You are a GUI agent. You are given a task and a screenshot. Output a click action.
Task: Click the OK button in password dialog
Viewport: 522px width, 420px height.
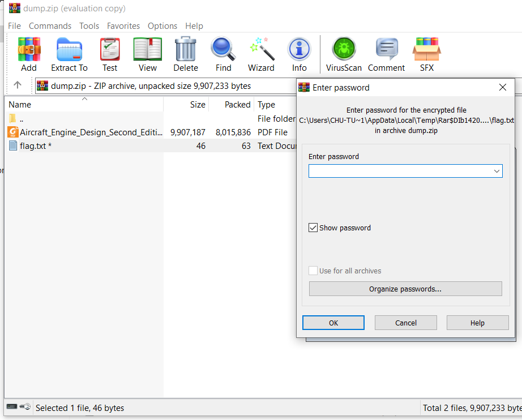tap(333, 323)
